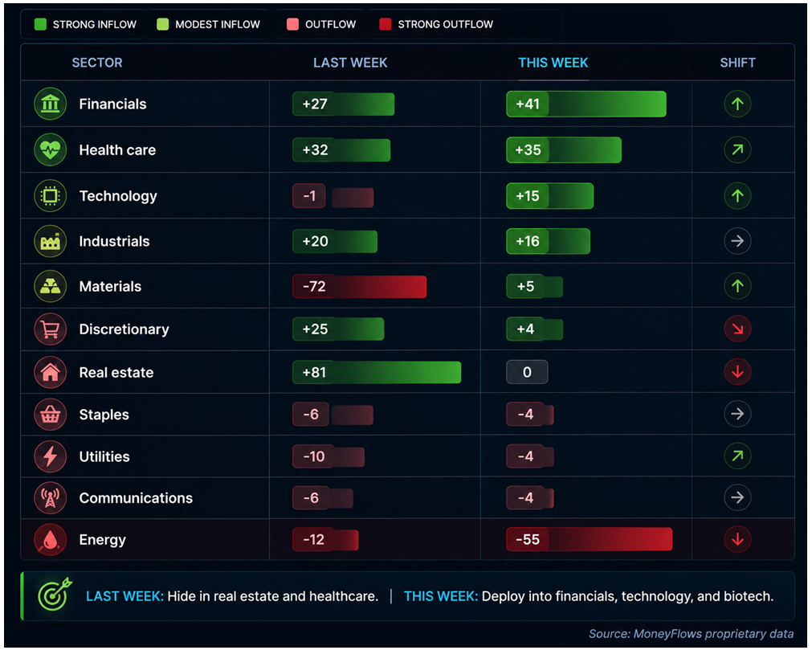Image resolution: width=812 pixels, height=650 pixels.
Task: Click Discretionary red diagonal-down shift arrow
Action: tap(737, 329)
